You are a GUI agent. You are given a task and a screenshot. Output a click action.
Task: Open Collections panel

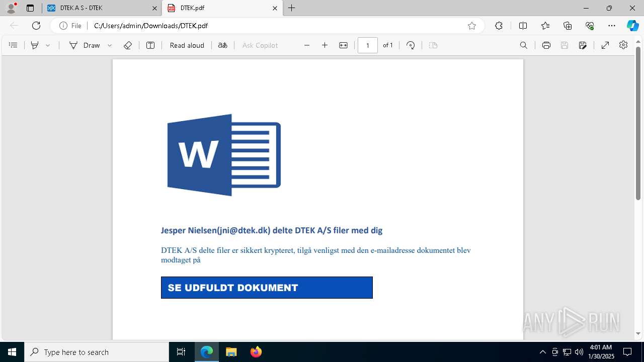tap(568, 26)
